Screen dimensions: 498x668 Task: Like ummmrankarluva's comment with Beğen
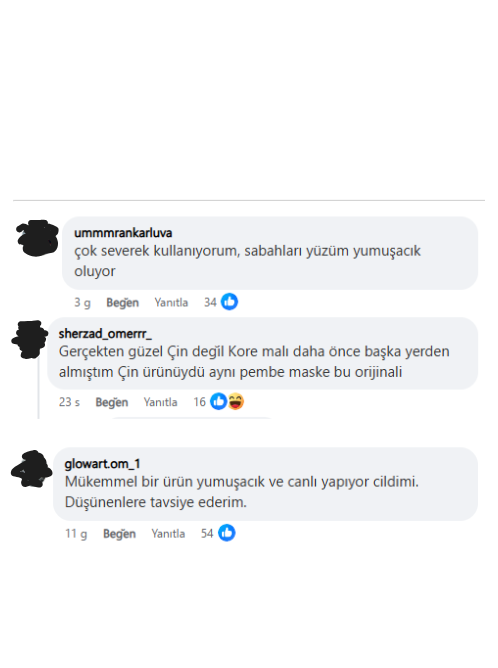[122, 302]
